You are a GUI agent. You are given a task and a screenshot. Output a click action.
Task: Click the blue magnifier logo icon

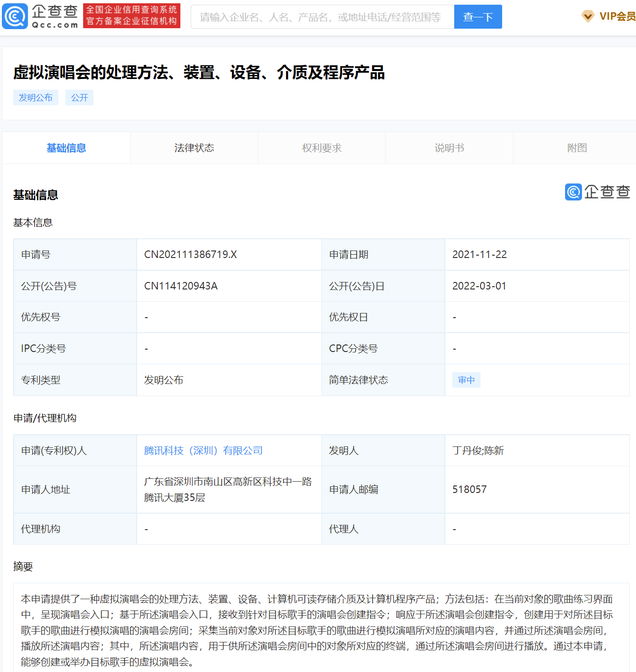[15, 16]
